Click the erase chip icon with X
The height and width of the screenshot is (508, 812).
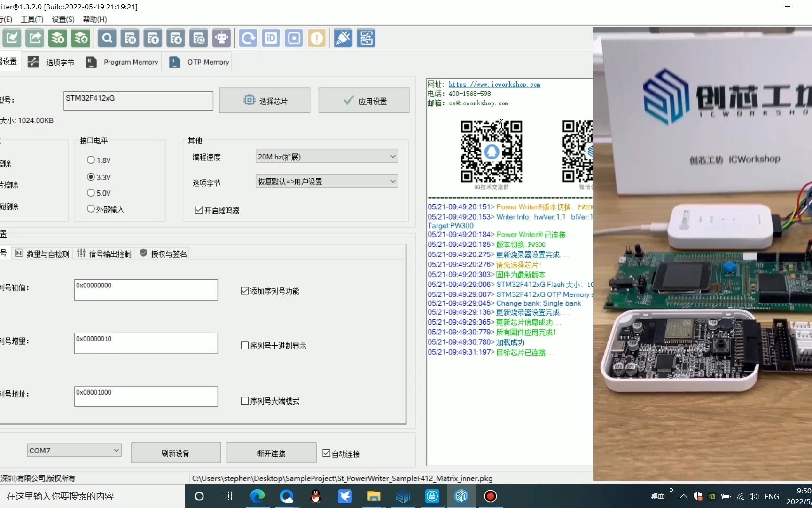(130, 38)
